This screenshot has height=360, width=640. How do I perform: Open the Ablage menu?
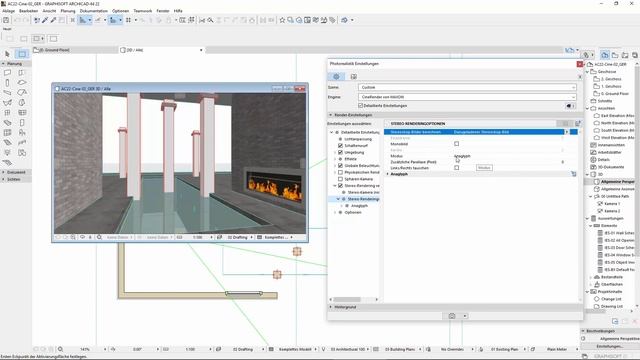tap(8, 11)
